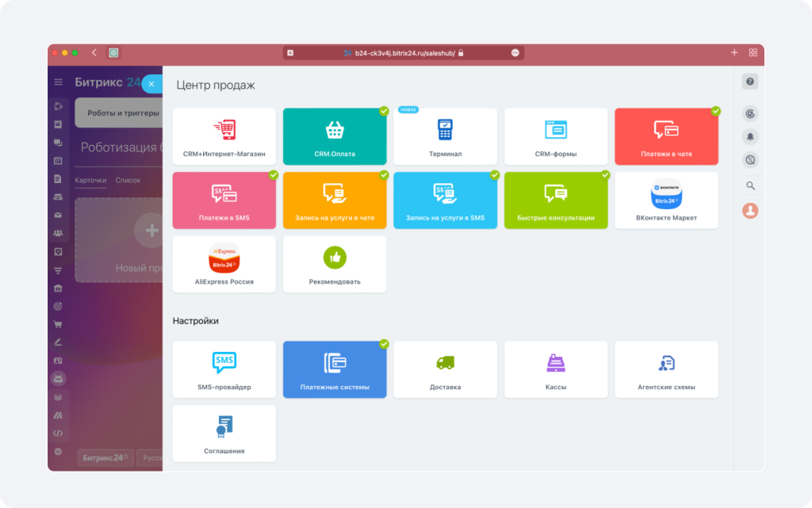This screenshot has width=812, height=508.
Task: Click the plus on the Новый card
Action: pyautogui.click(x=150, y=230)
